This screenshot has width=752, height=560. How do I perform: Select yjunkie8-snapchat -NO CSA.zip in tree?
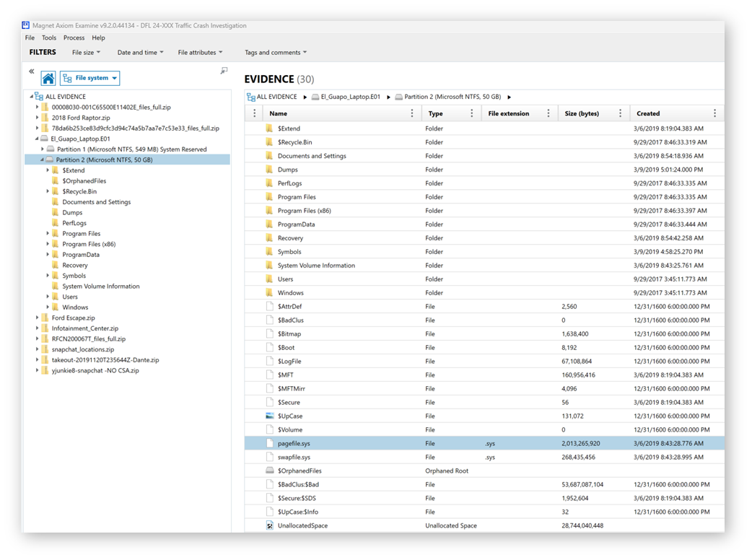(95, 371)
